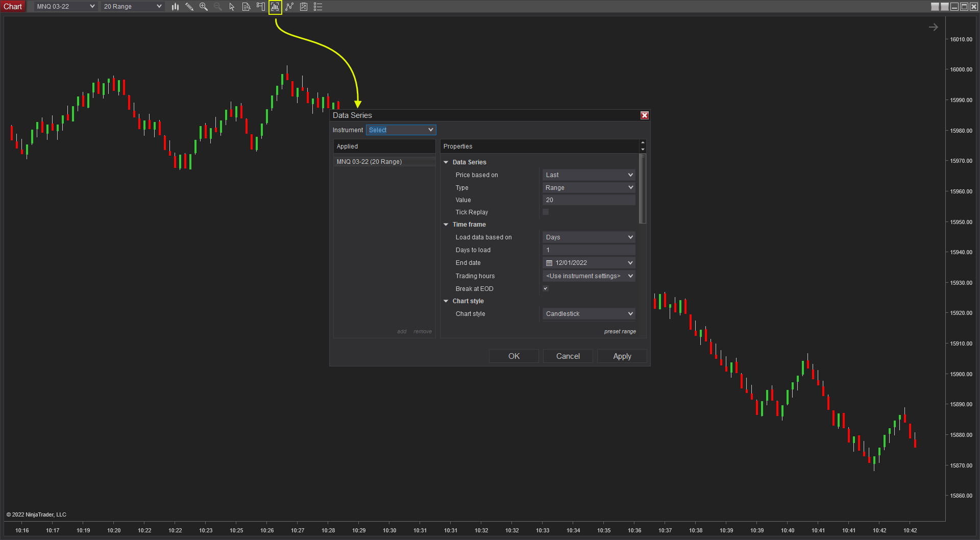Click the add link under Applied list
980x540 pixels.
(x=402, y=332)
